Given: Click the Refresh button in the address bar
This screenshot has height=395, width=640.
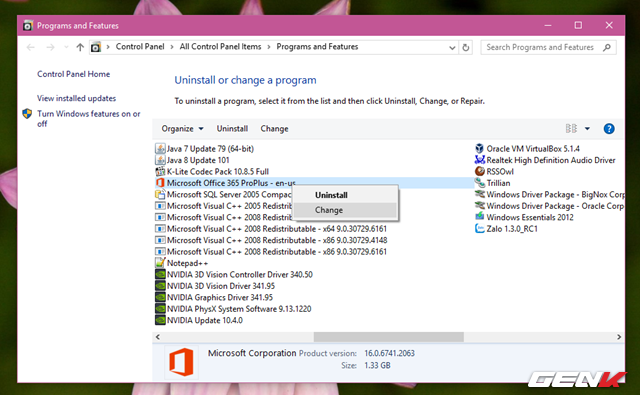Looking at the screenshot, I should [x=466, y=47].
